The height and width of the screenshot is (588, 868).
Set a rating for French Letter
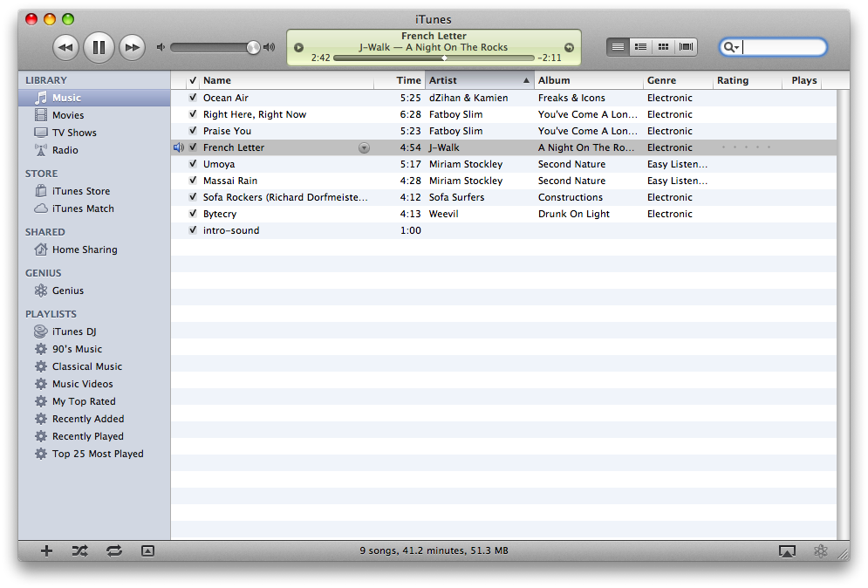tap(746, 147)
